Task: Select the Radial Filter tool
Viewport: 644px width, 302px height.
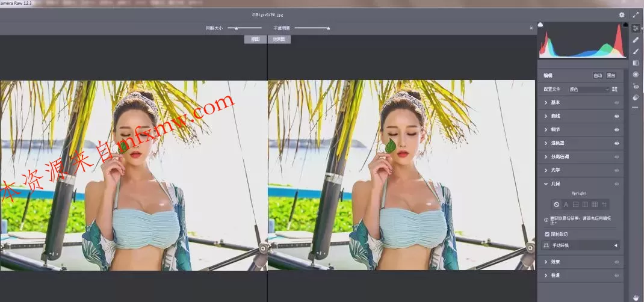Action: click(x=636, y=74)
